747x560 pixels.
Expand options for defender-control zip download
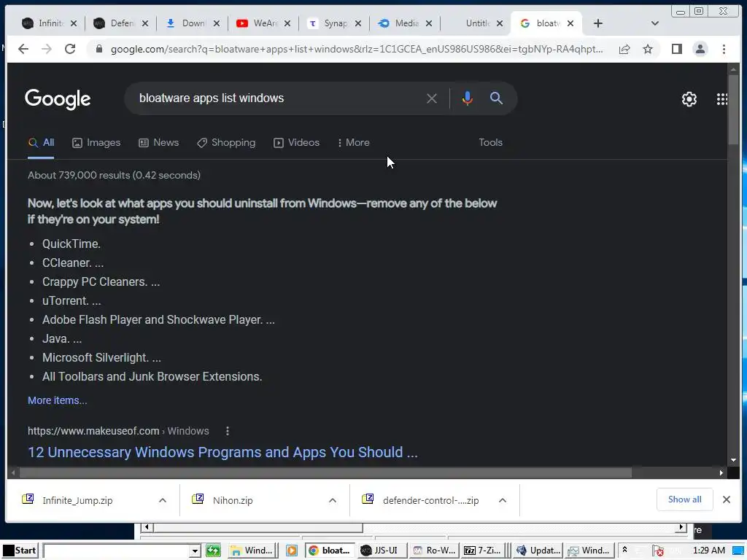point(502,500)
